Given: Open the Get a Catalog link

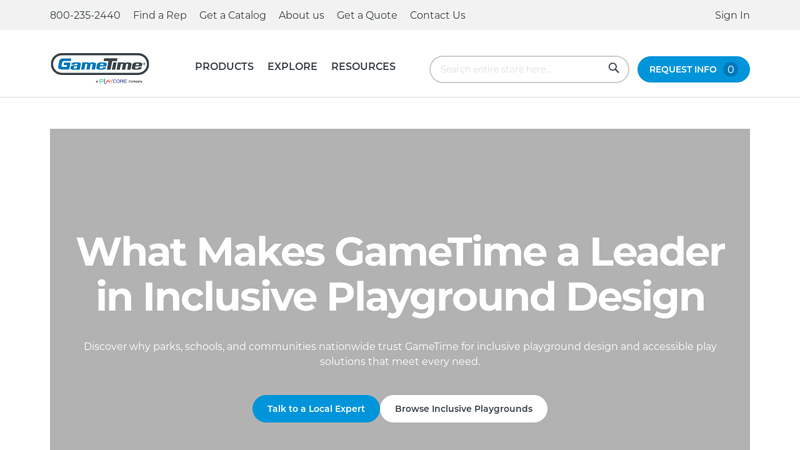Looking at the screenshot, I should (x=233, y=15).
